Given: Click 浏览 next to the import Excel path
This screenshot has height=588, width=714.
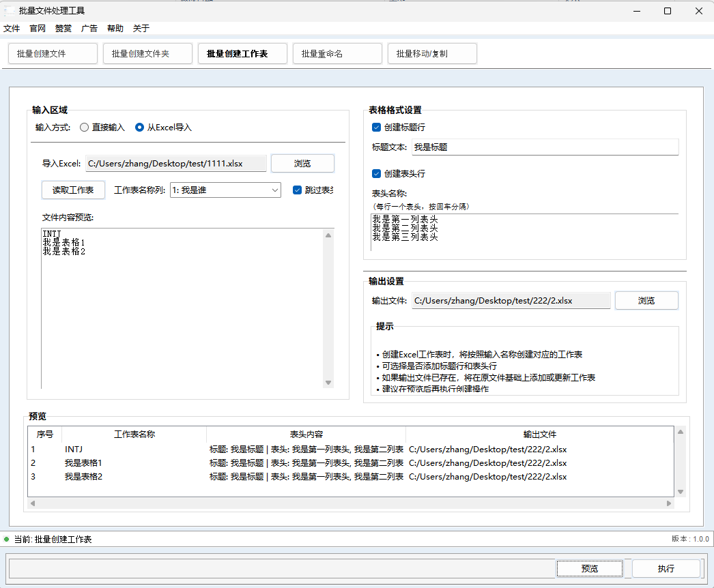Looking at the screenshot, I should click(302, 164).
